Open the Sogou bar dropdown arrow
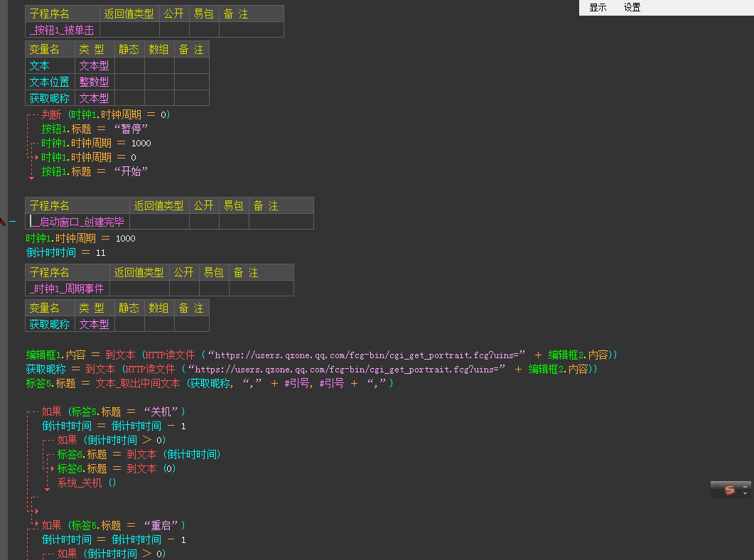The image size is (754, 560). (x=745, y=493)
